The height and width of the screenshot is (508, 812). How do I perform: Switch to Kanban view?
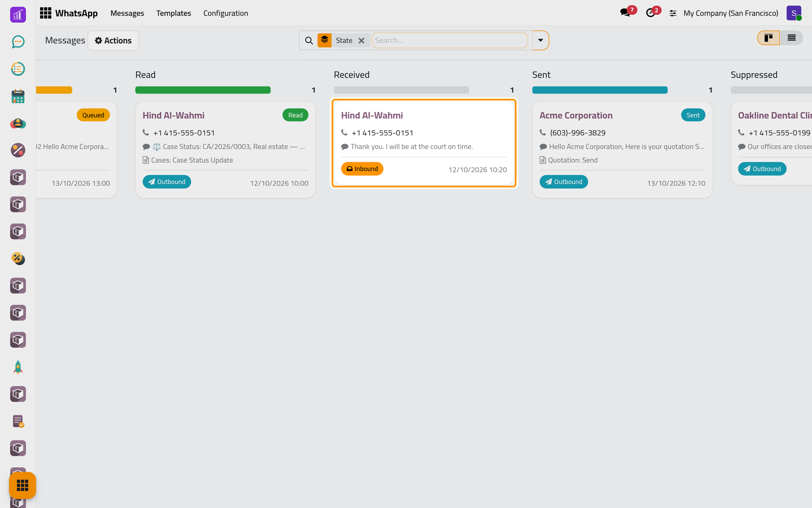pyautogui.click(x=768, y=38)
